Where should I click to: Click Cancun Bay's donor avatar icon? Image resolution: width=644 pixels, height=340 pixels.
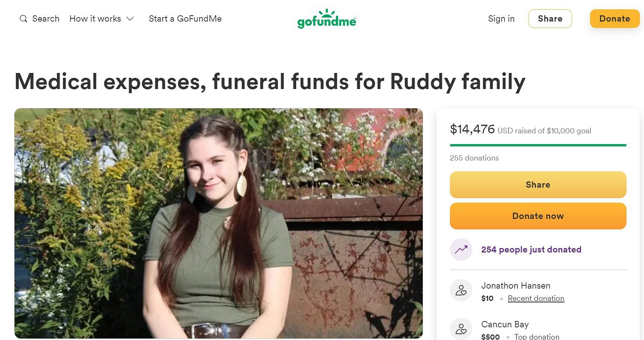click(x=461, y=329)
